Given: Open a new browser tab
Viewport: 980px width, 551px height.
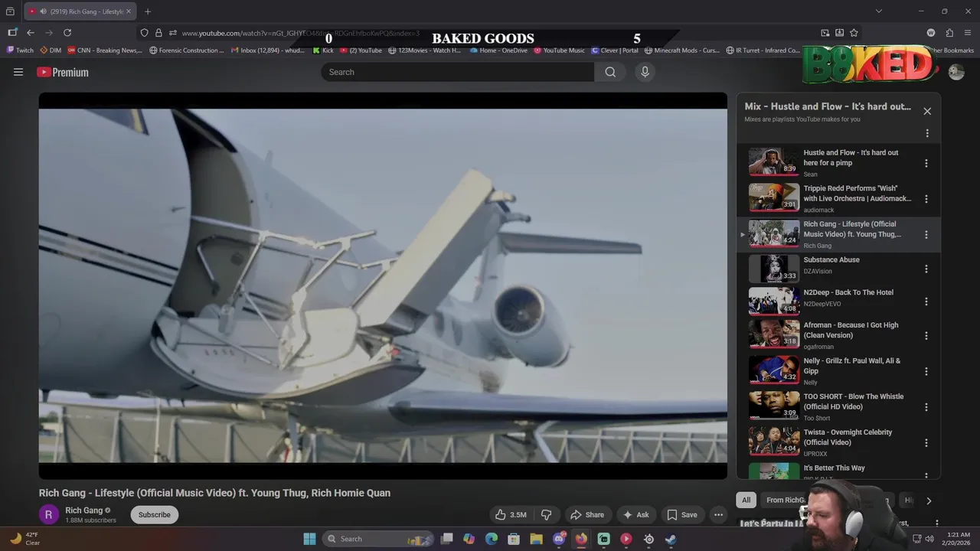Looking at the screenshot, I should click(x=148, y=11).
